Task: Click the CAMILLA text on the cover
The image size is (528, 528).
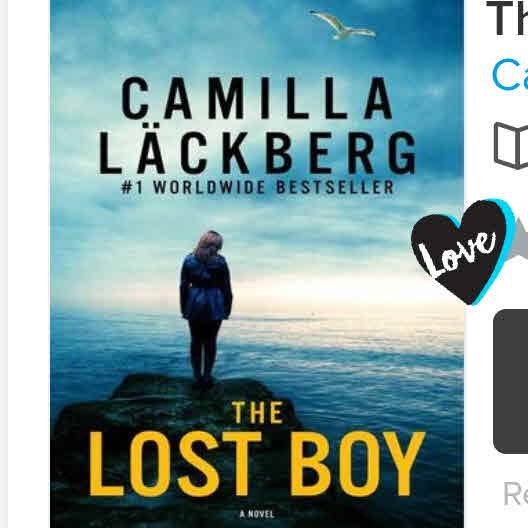Action: (257, 98)
